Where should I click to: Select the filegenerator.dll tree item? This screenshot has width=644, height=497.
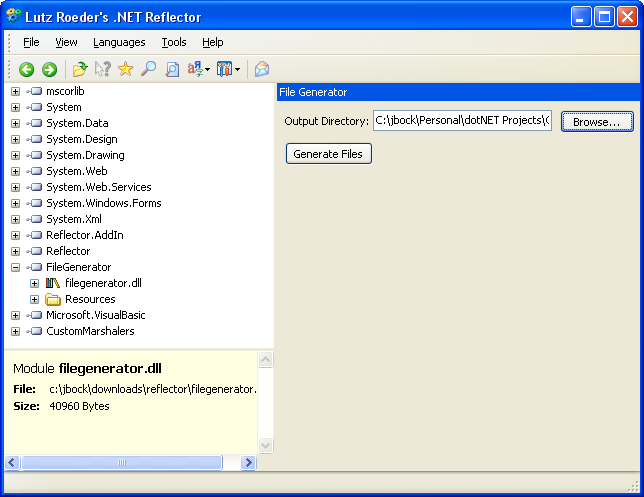pos(103,283)
